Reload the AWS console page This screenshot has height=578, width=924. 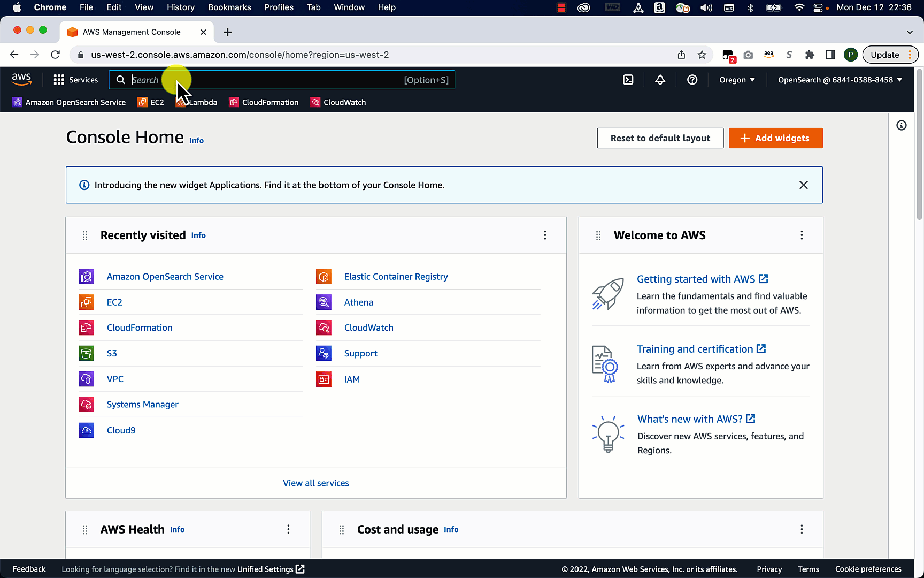tap(55, 55)
